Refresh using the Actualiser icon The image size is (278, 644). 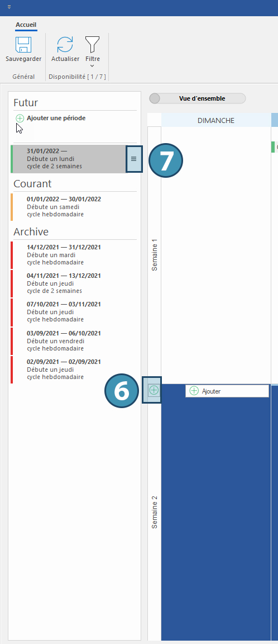coord(65,45)
